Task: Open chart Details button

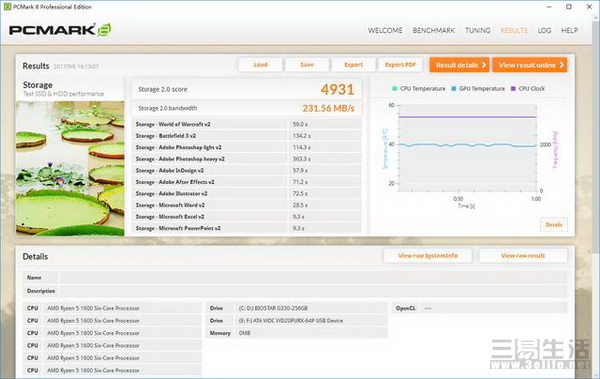Action: (554, 225)
